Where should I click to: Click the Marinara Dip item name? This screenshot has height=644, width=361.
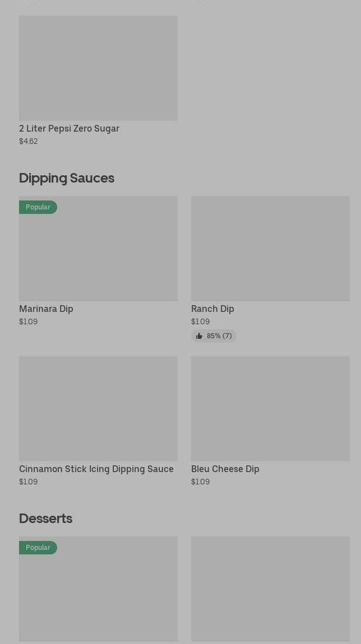(46, 309)
